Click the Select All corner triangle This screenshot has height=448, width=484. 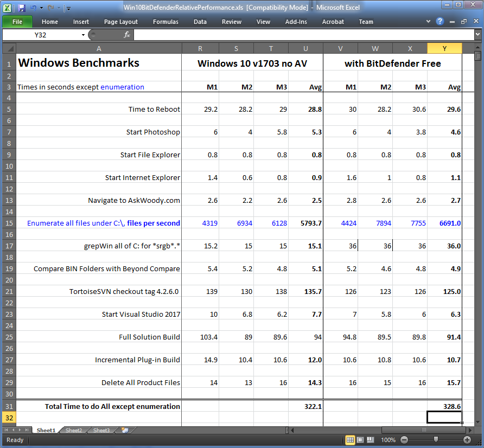coord(8,48)
